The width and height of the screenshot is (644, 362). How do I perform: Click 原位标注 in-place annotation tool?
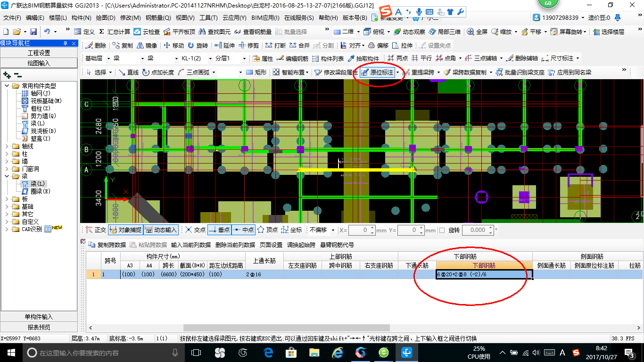click(x=377, y=72)
